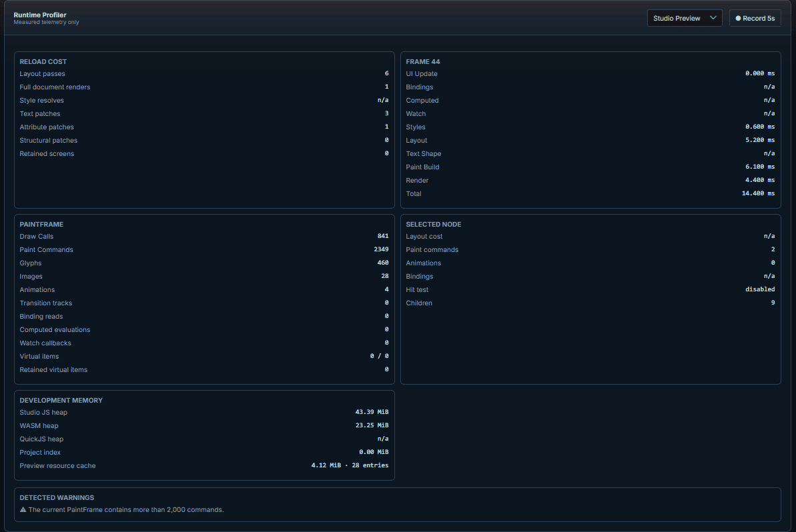The image size is (796, 532).
Task: Click the Draw Calls value 841
Action: (383, 236)
